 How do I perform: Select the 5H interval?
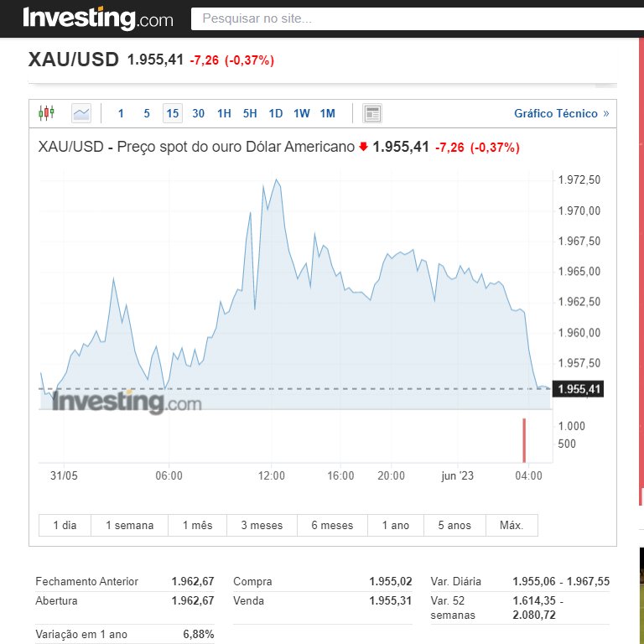pyautogui.click(x=250, y=113)
